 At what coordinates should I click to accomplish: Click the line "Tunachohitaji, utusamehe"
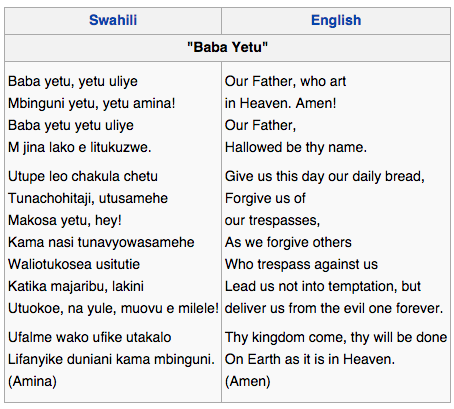88,198
